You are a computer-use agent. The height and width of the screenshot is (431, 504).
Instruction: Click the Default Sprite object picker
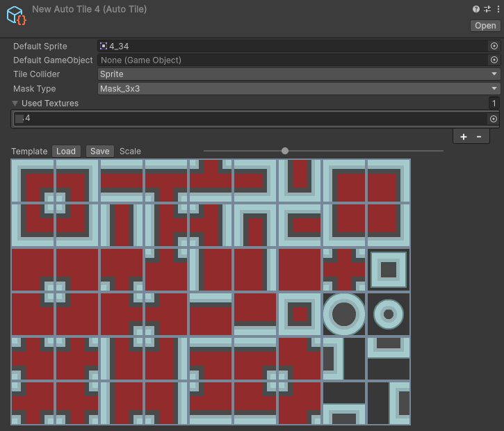click(494, 46)
